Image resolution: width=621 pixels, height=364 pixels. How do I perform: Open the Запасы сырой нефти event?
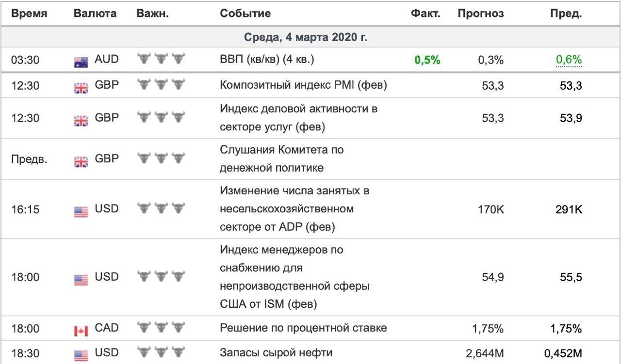(277, 352)
